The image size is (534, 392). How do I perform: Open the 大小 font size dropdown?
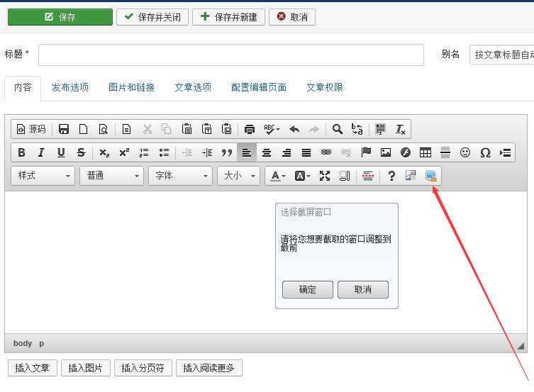coord(239,176)
